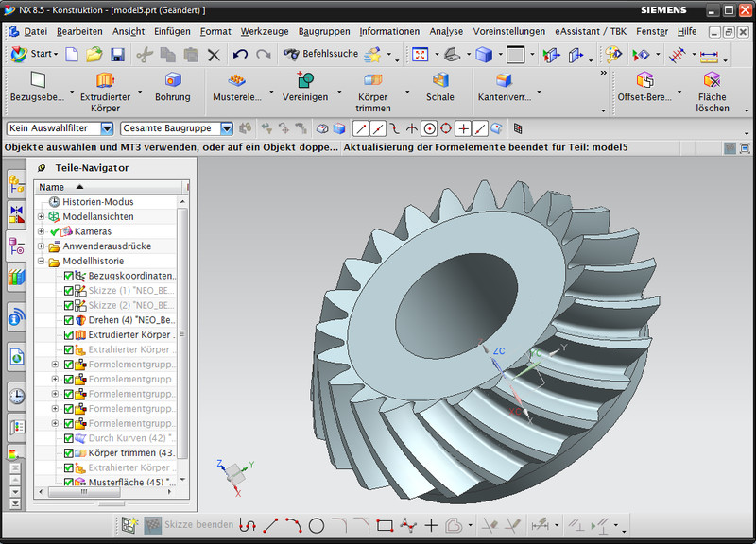Select the Bohrung (hole) tool
756x544 pixels.
172,80
